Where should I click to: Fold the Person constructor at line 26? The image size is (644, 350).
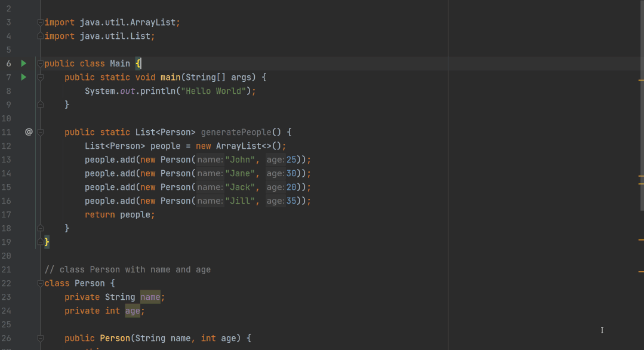click(40, 339)
